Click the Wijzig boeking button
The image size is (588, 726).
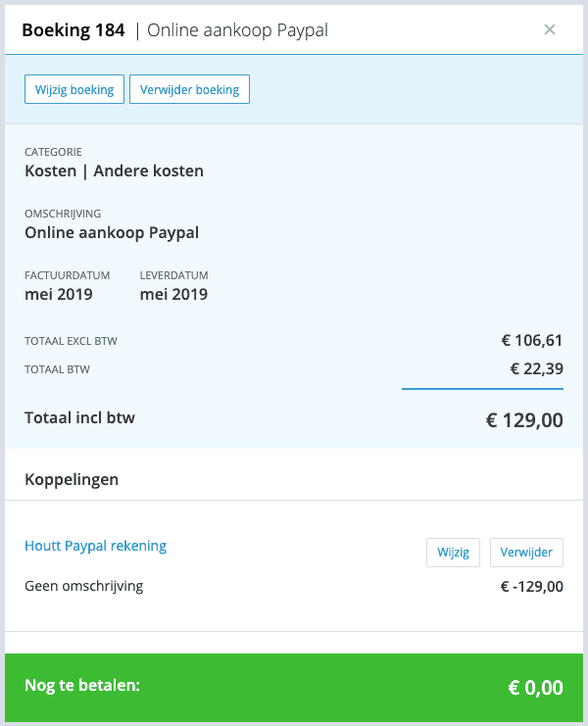click(74, 89)
